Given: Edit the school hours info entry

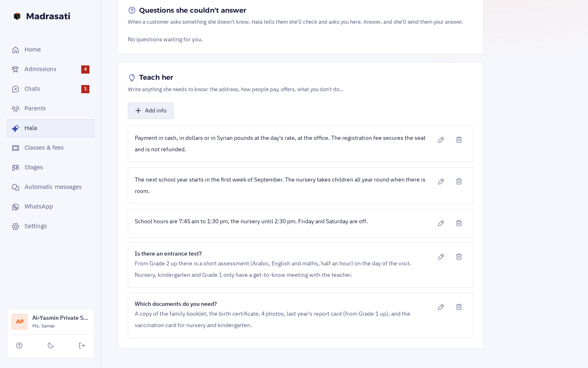Looking at the screenshot, I should point(441,223).
